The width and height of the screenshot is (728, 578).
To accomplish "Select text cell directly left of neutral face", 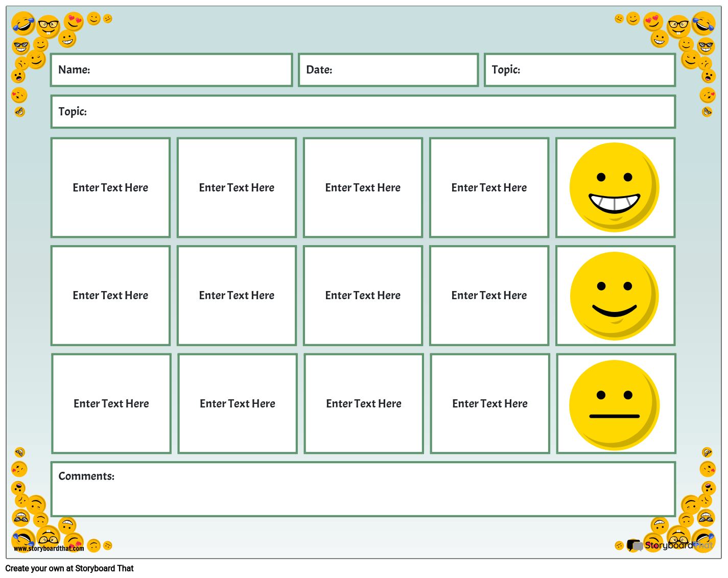I will coord(490,403).
